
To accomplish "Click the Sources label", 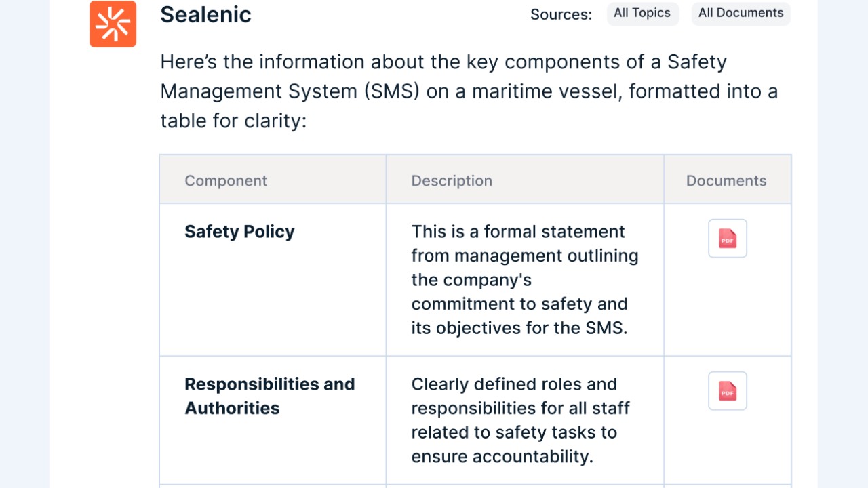I will 561,14.
